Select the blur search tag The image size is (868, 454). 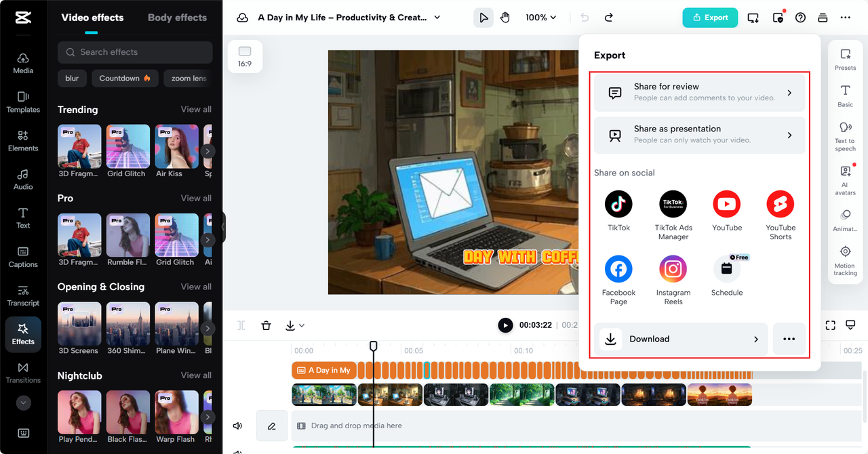pos(72,78)
